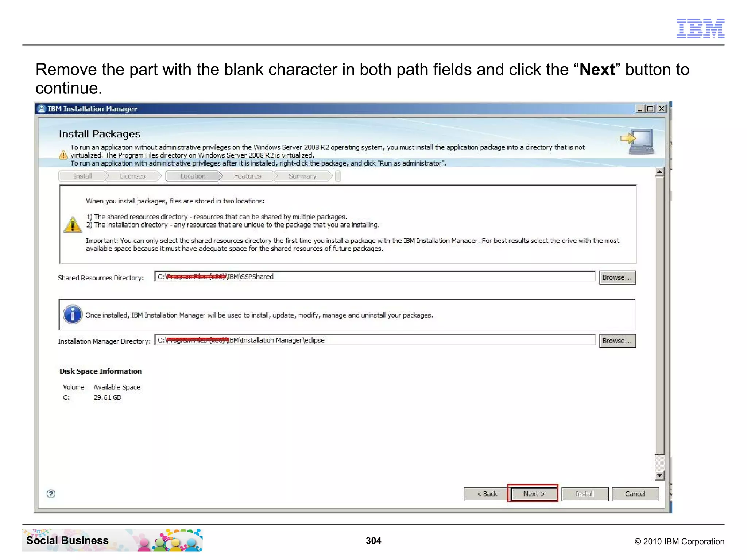This screenshot has height=560, width=747.
Task: Click the blue information icon
Action: (x=73, y=314)
